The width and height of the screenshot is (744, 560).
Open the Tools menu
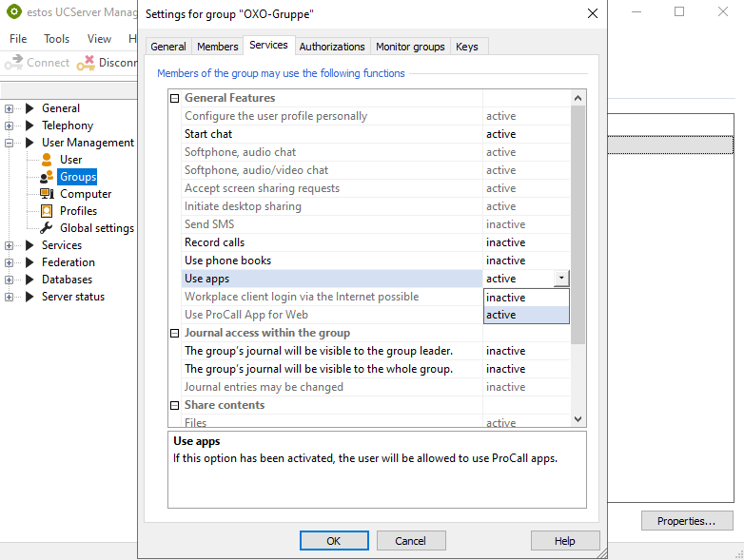57,39
